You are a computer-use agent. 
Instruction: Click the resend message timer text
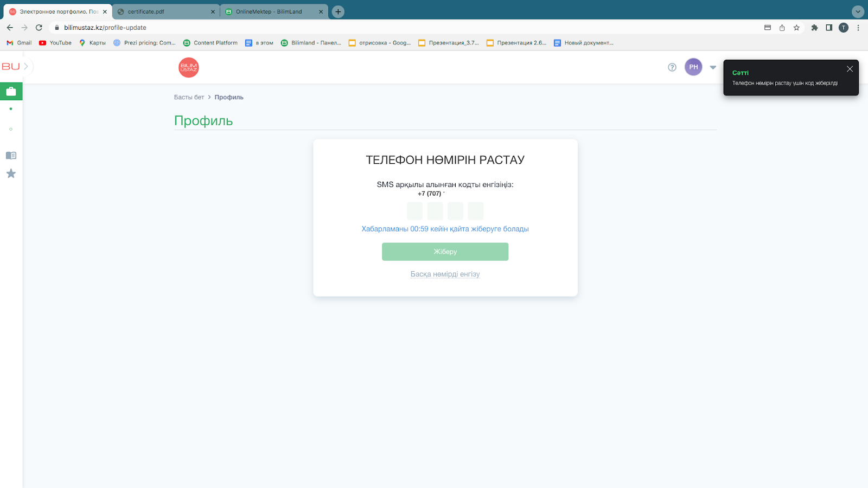(x=445, y=229)
